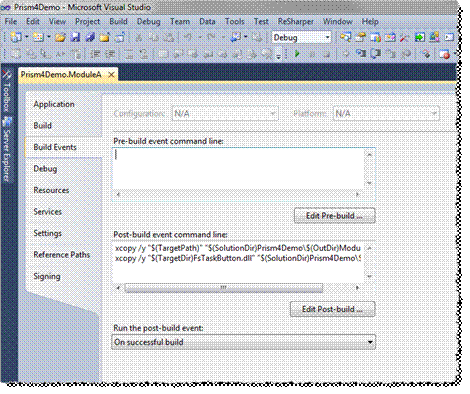Open the Tools menu
Image resolution: width=470 pixels, height=394 pixels.
[235, 22]
